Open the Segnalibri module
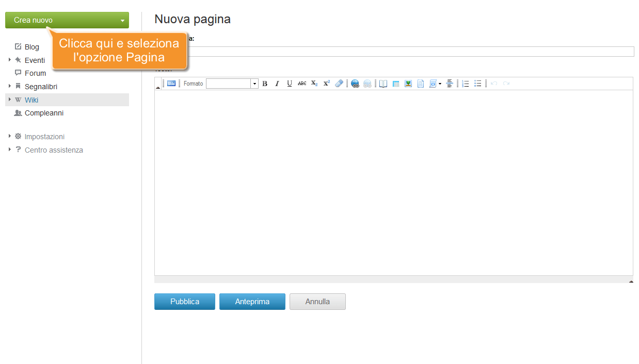 point(41,87)
